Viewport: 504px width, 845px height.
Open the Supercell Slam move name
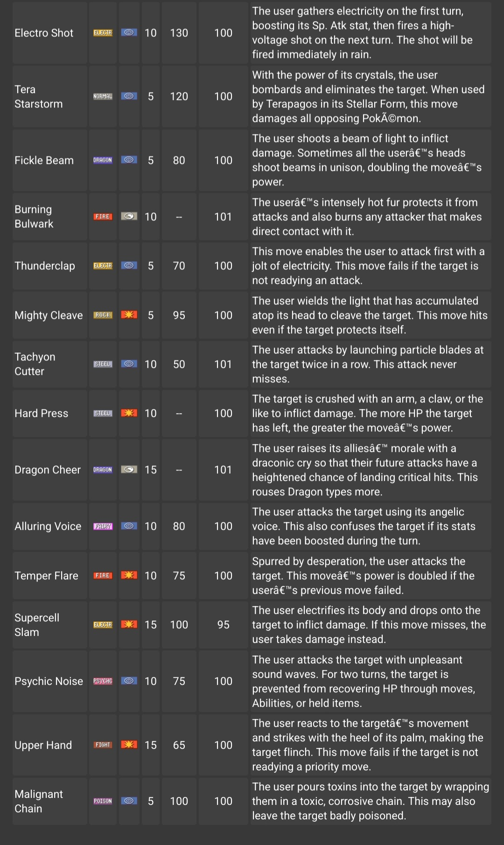pos(37,625)
